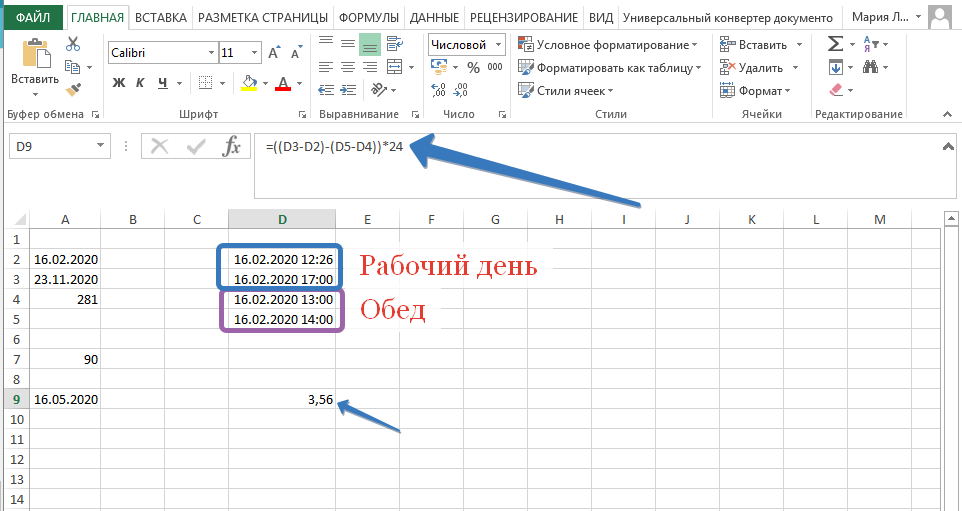Open Шрифт dialog launcher
Image resolution: width=962 pixels, height=511 pixels.
point(302,115)
